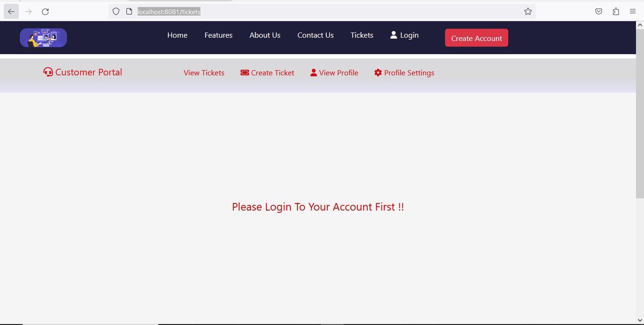
Task: Open Profile Settings with gear icon
Action: [x=404, y=73]
